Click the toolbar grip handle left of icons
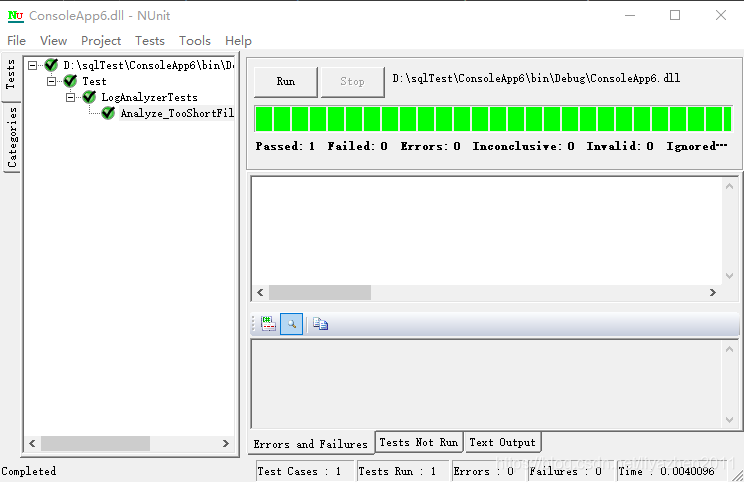744x482 pixels. 253,324
